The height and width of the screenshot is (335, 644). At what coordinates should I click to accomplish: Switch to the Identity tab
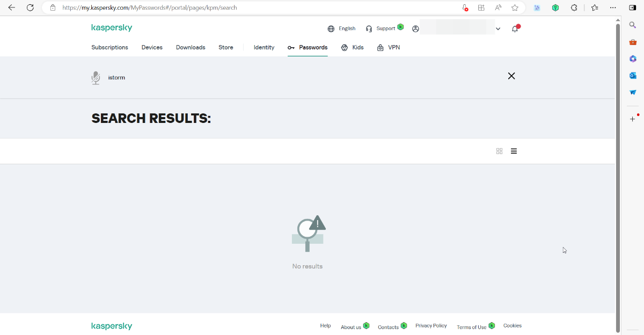(x=264, y=47)
